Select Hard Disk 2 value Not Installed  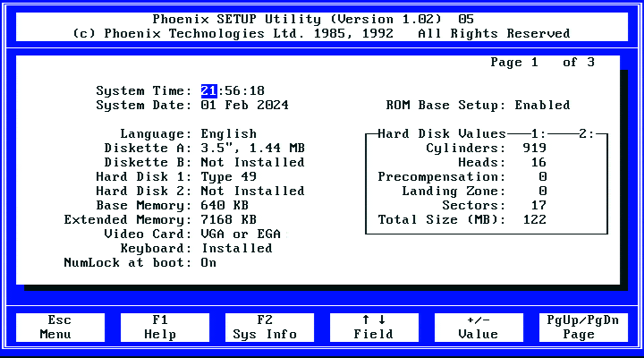[x=252, y=192]
